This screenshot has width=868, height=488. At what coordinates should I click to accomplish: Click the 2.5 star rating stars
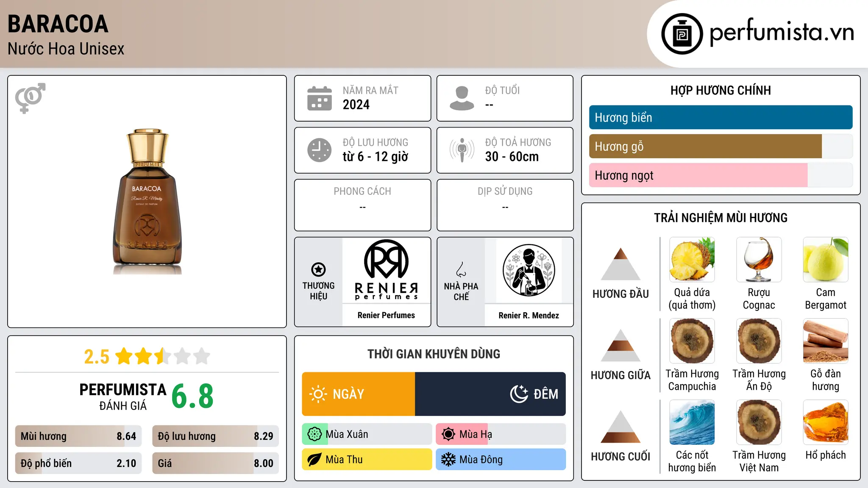coord(163,356)
